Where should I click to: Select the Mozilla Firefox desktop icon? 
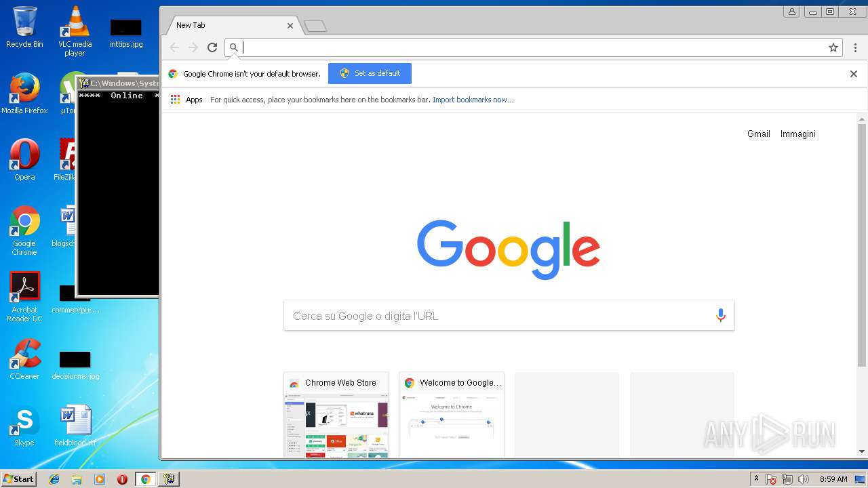[24, 94]
